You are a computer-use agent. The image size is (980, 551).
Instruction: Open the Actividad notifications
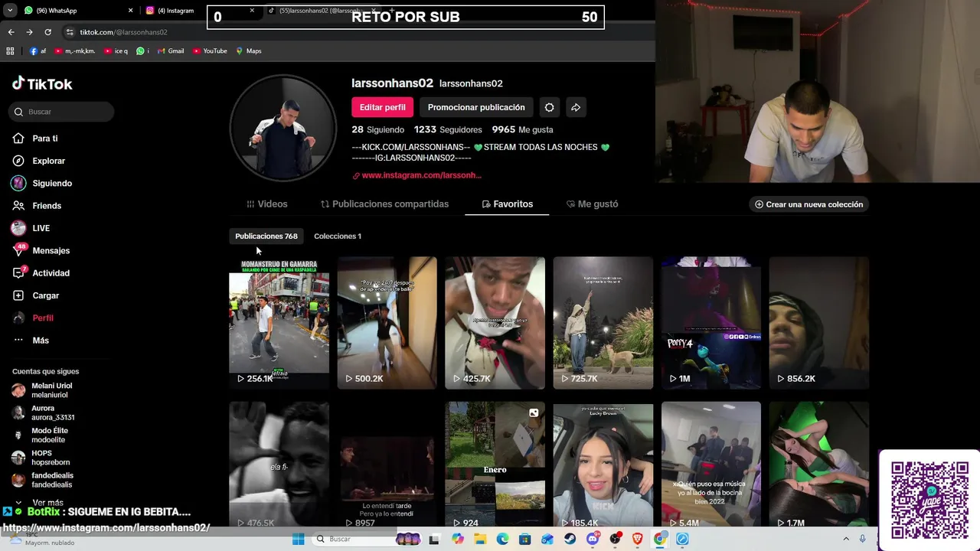[x=41, y=273]
